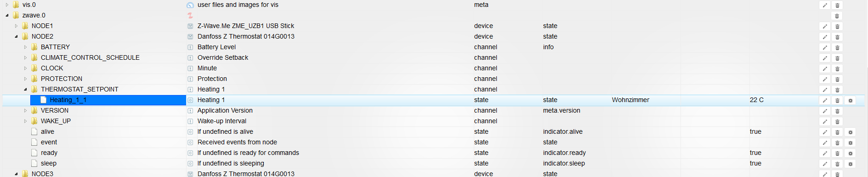Edit the vis.0 entry
The image size is (868, 177).
tap(825, 6)
